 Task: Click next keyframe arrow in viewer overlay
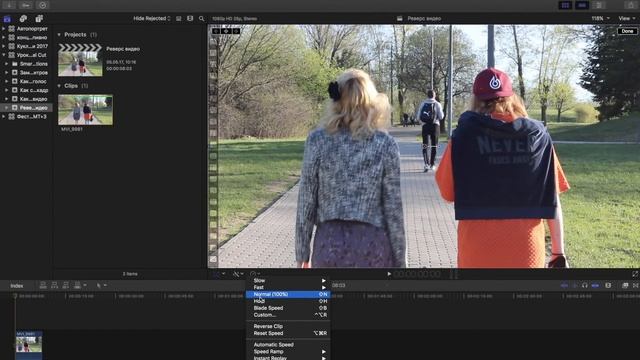click(x=236, y=31)
